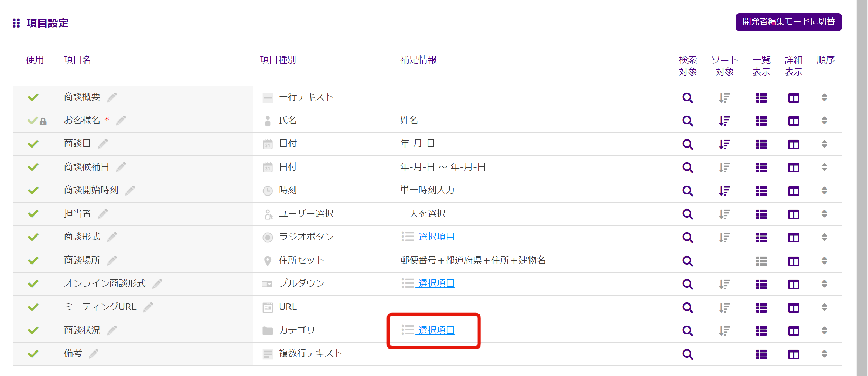This screenshot has width=868, height=376.
Task: Toggle search target magnifier for お客様名
Action: pos(688,121)
